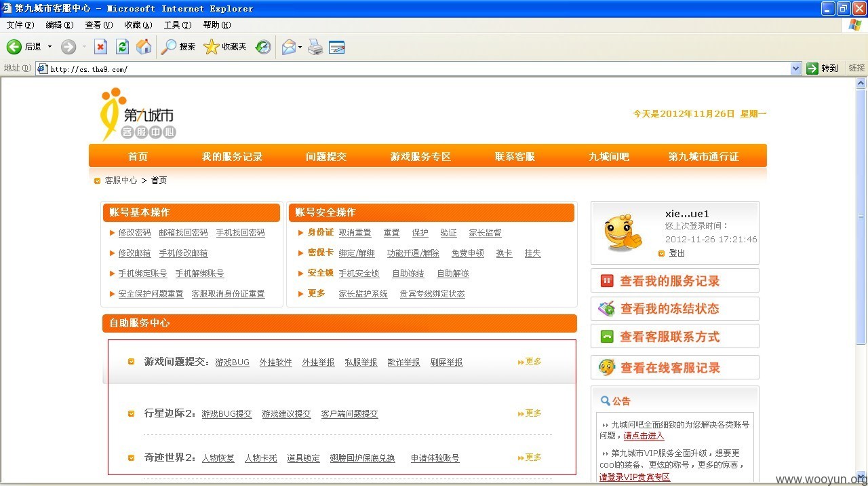
Task: Go to the browser Home page icon
Action: click(x=144, y=46)
